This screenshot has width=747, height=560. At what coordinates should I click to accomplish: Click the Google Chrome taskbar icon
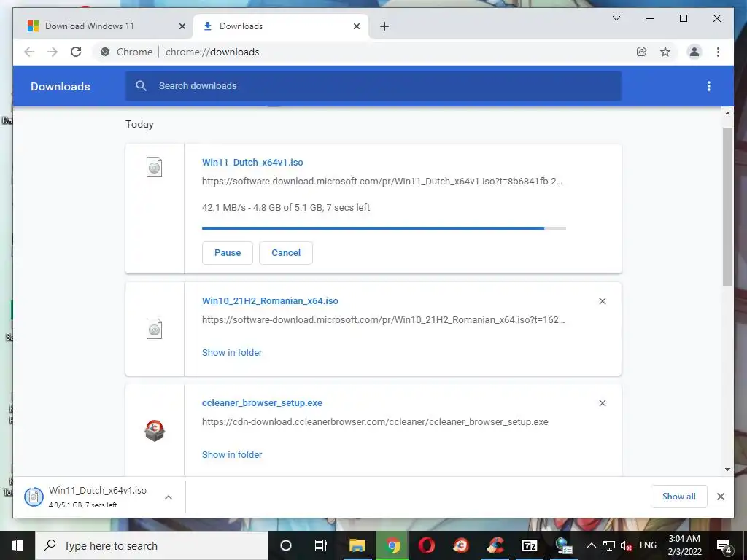[392, 545]
